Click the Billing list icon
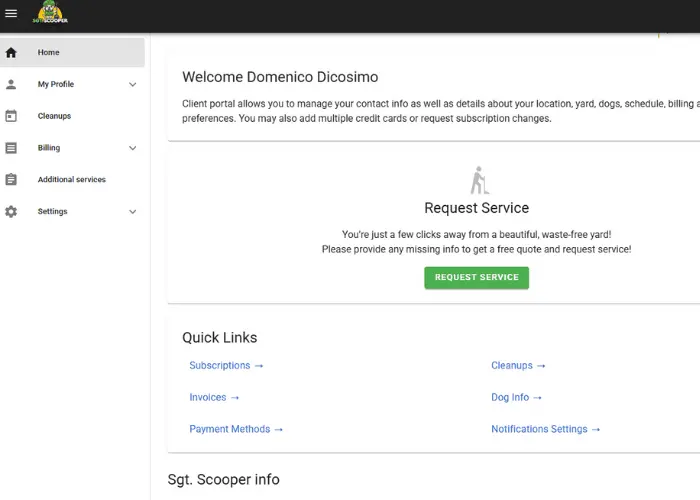Screen dimensions: 700x500 [x=11, y=148]
